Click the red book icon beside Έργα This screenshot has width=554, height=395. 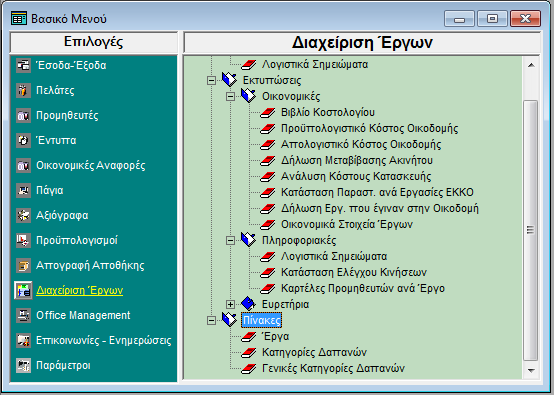click(x=249, y=337)
